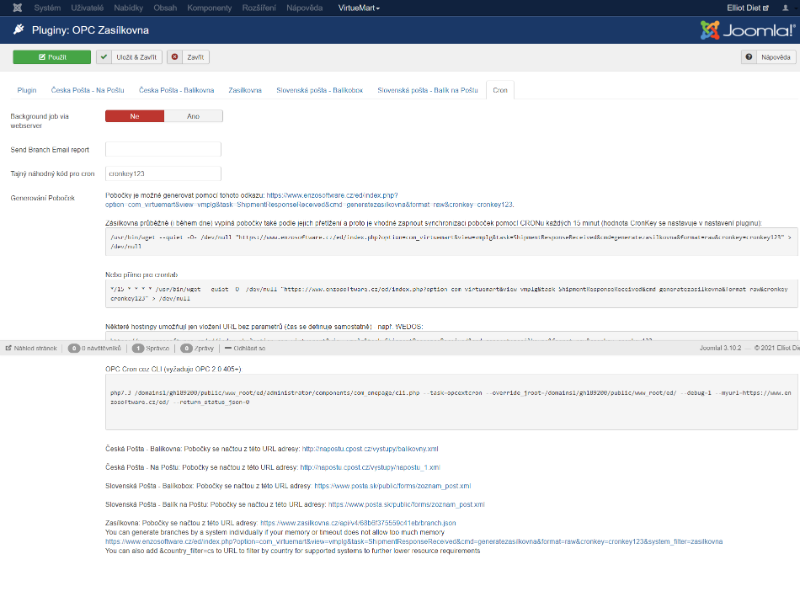Click the cron secret key field cronkey123
This screenshot has height=591, width=800.
pyautogui.click(x=163, y=174)
